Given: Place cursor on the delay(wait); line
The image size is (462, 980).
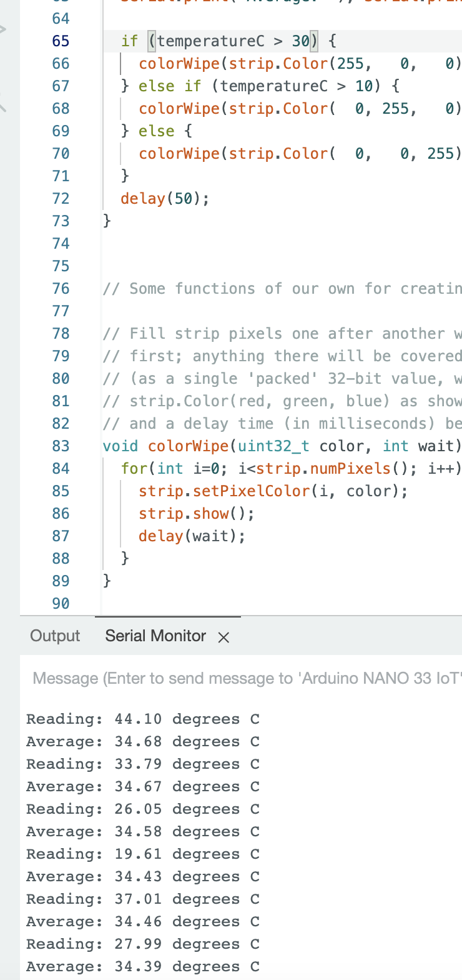Looking at the screenshot, I should pyautogui.click(x=192, y=536).
